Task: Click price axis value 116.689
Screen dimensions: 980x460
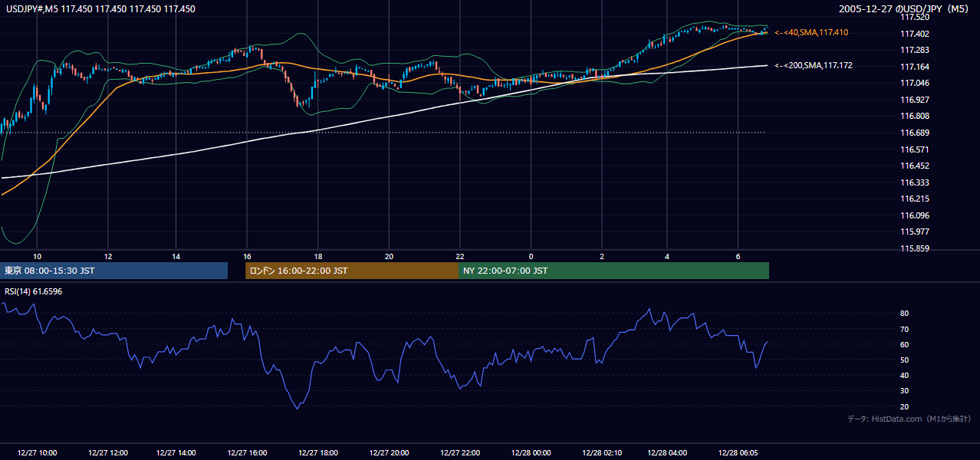Action: coord(915,133)
